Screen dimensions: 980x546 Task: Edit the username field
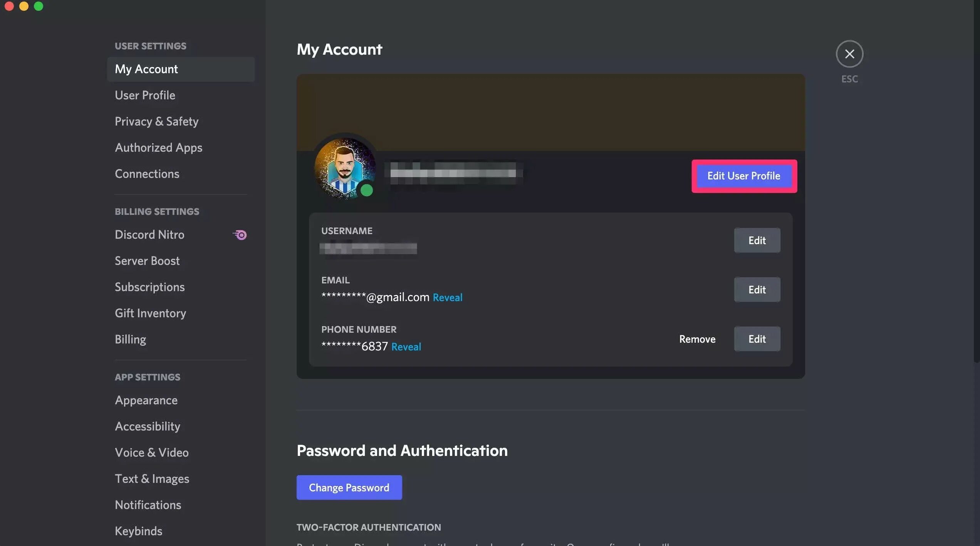tap(757, 240)
